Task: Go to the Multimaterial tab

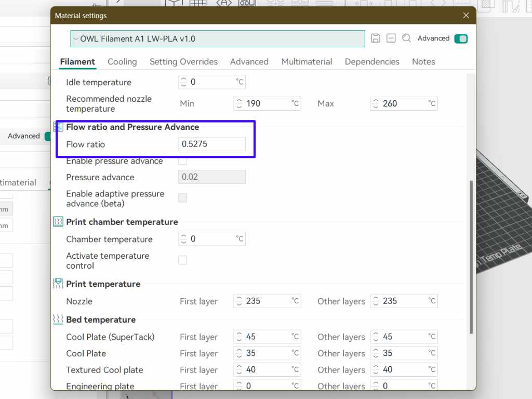Action: click(x=307, y=62)
